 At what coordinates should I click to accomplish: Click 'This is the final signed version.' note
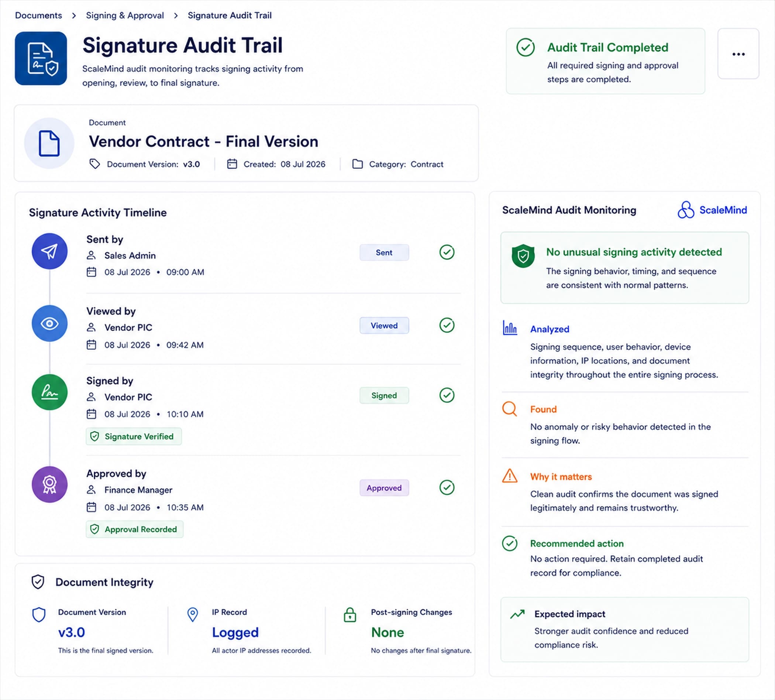(106, 651)
